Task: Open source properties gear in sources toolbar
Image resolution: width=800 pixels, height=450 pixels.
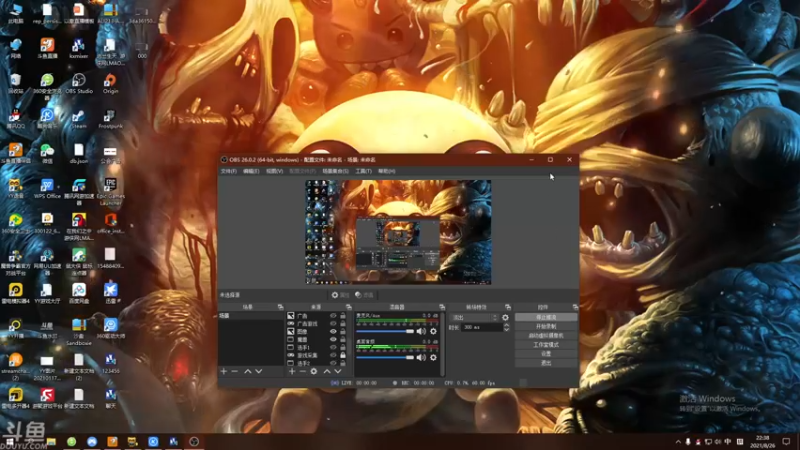Action: tap(314, 371)
